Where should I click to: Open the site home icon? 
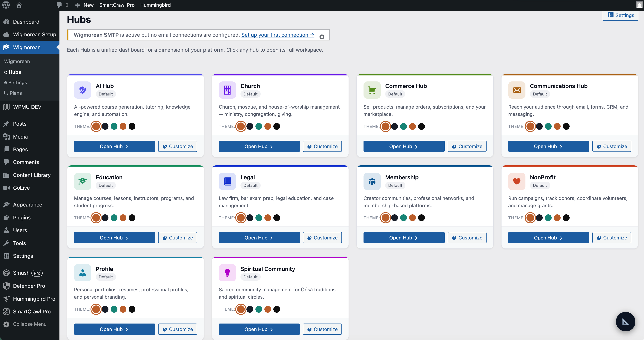tap(19, 5)
